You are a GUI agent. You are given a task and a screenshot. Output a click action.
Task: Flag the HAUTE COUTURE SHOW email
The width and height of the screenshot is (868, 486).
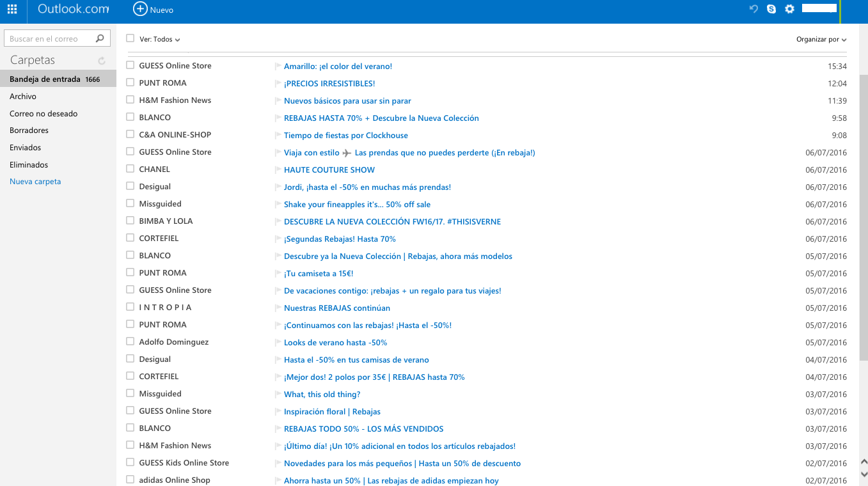click(278, 170)
